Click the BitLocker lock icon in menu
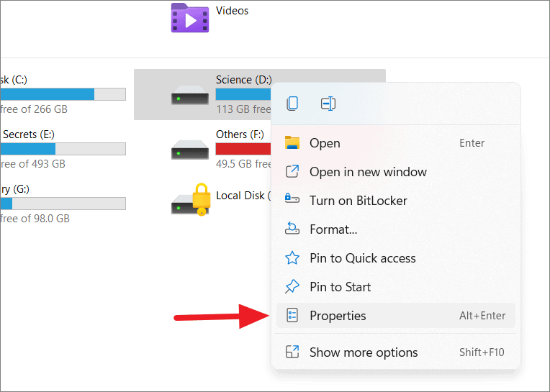The height and width of the screenshot is (392, 550). [292, 201]
